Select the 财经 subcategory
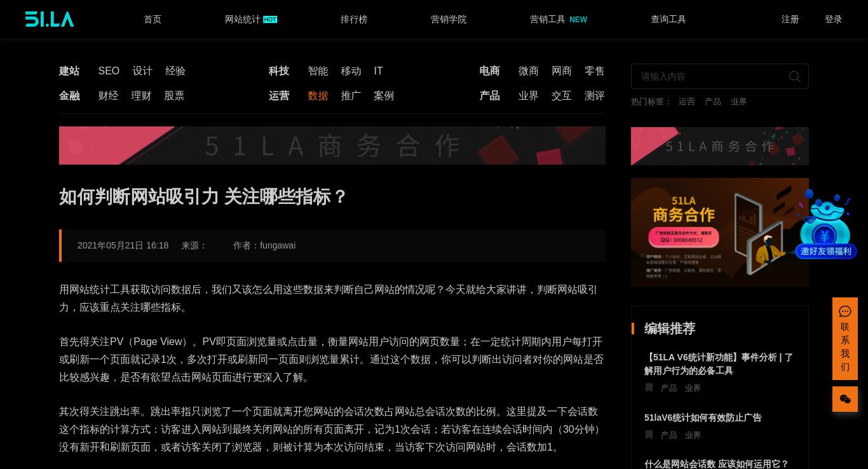The height and width of the screenshot is (469, 868). coord(108,96)
